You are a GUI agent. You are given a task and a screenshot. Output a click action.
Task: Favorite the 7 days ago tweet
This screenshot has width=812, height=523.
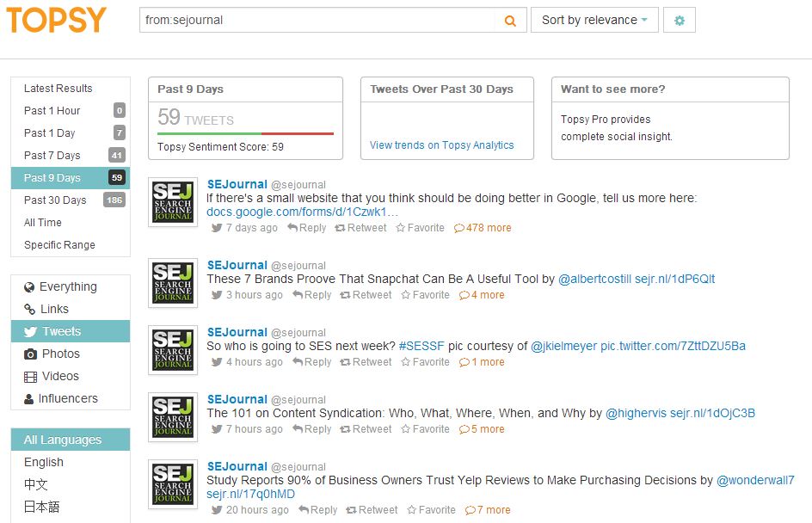tap(420, 228)
